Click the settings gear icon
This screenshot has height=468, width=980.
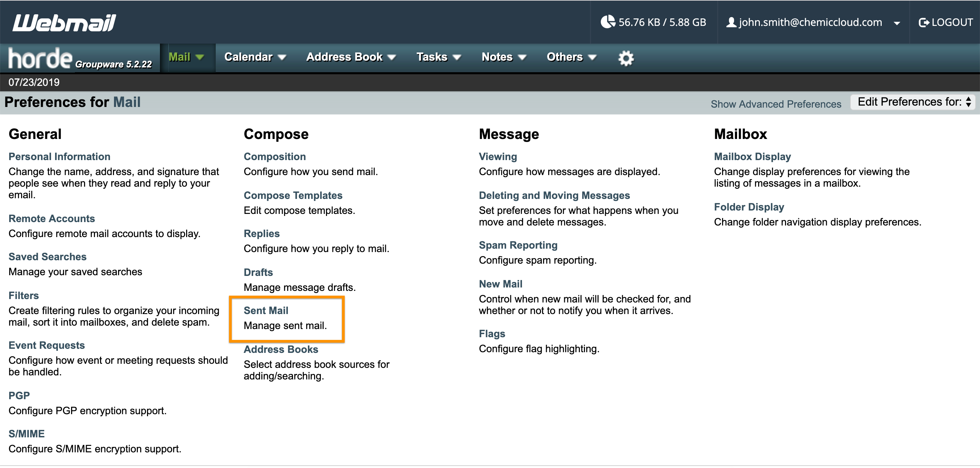[x=625, y=58]
